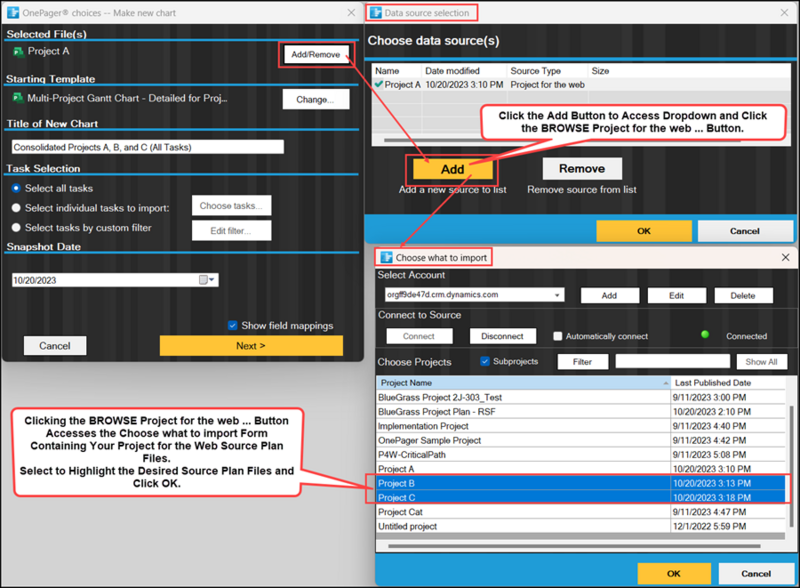800x588 pixels.
Task: Click the Add/Remove button for selected files
Action: click(315, 55)
